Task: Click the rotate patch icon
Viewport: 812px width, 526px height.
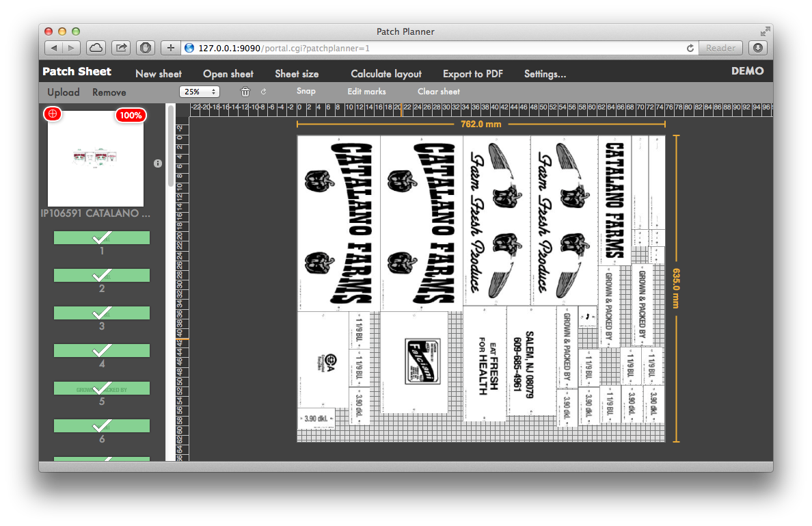Action: click(x=263, y=92)
